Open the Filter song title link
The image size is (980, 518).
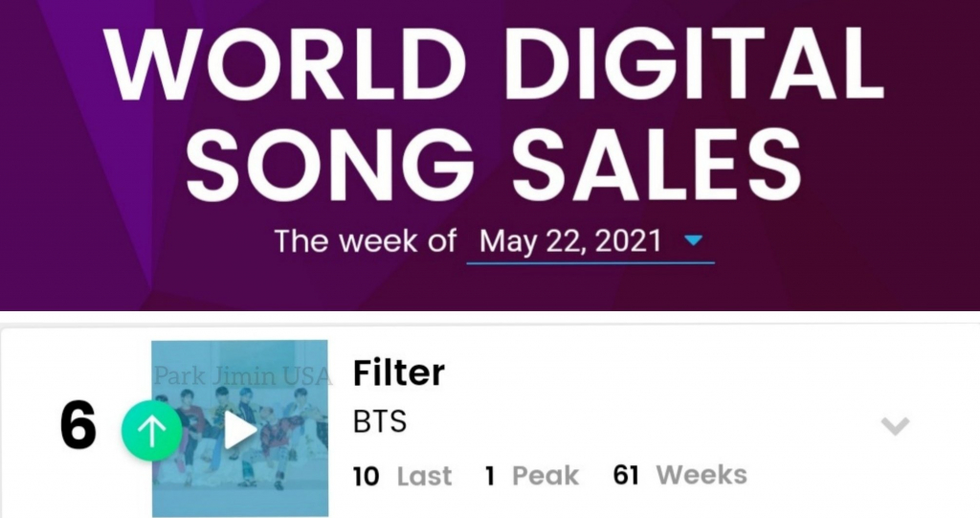399,372
